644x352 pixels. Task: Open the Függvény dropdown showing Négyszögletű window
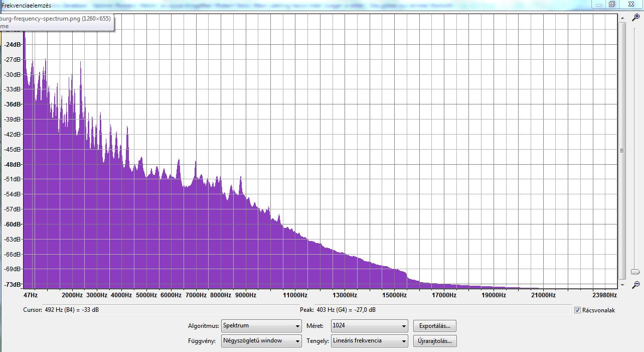[261, 340]
